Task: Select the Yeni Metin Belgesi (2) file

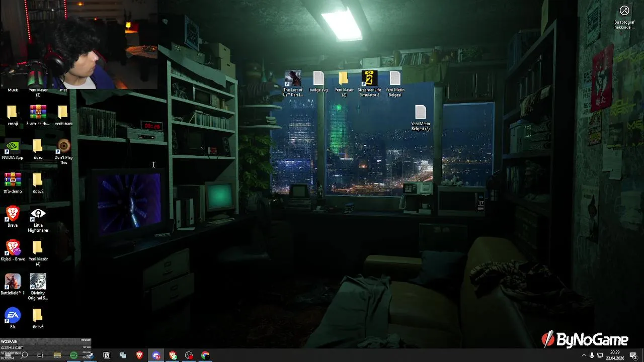Action: [x=421, y=118]
